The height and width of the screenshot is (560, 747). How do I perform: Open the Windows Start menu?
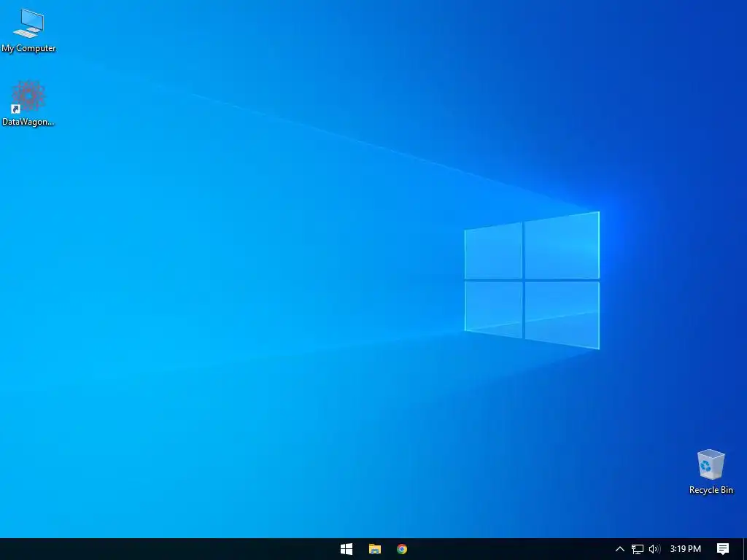pyautogui.click(x=347, y=549)
